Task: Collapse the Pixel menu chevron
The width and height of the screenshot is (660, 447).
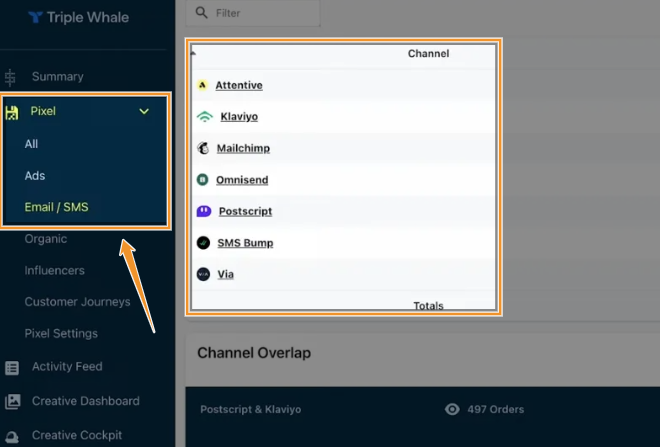Action: (x=144, y=112)
